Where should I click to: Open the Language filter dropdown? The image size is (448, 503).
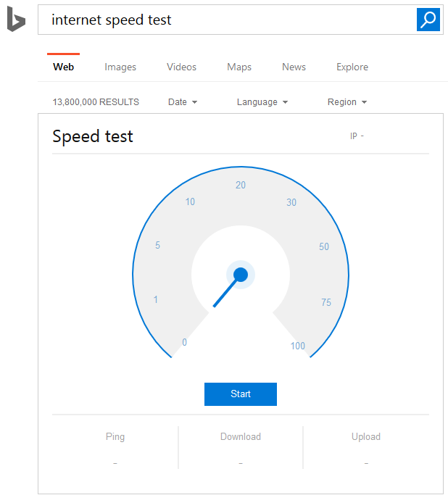[262, 102]
